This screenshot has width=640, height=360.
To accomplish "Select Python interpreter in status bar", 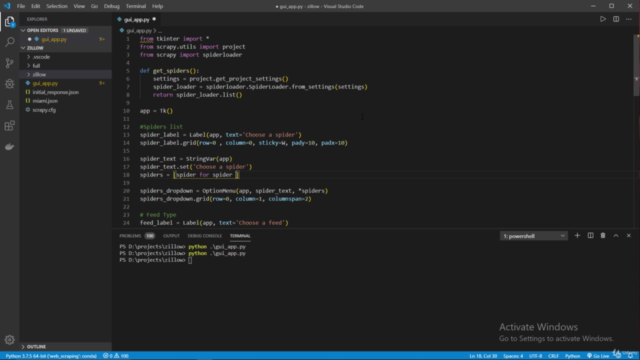I will (x=51, y=356).
